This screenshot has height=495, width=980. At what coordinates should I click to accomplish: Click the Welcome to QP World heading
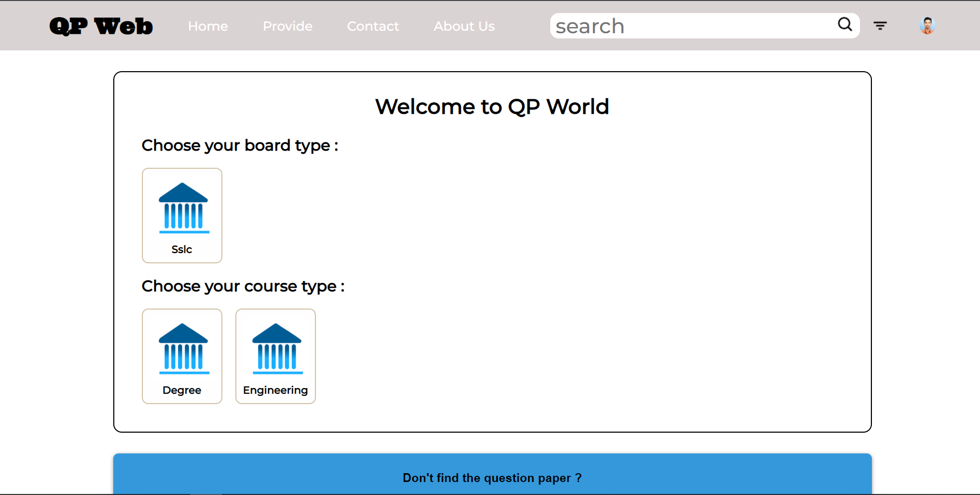click(492, 106)
